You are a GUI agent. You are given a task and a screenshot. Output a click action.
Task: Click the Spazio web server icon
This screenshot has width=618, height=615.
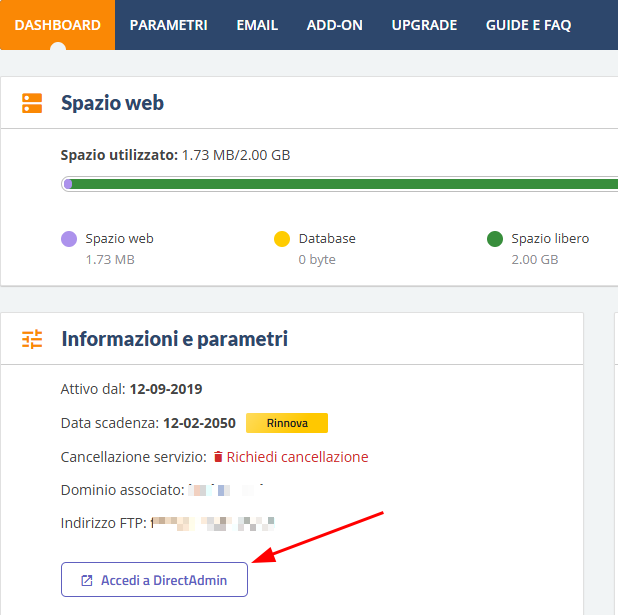(32, 103)
